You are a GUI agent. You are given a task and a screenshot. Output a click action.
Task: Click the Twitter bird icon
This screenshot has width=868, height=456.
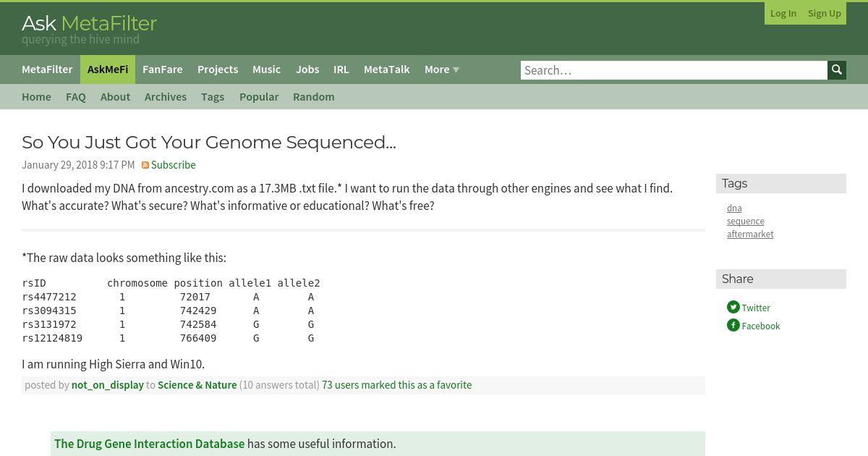[x=733, y=307]
